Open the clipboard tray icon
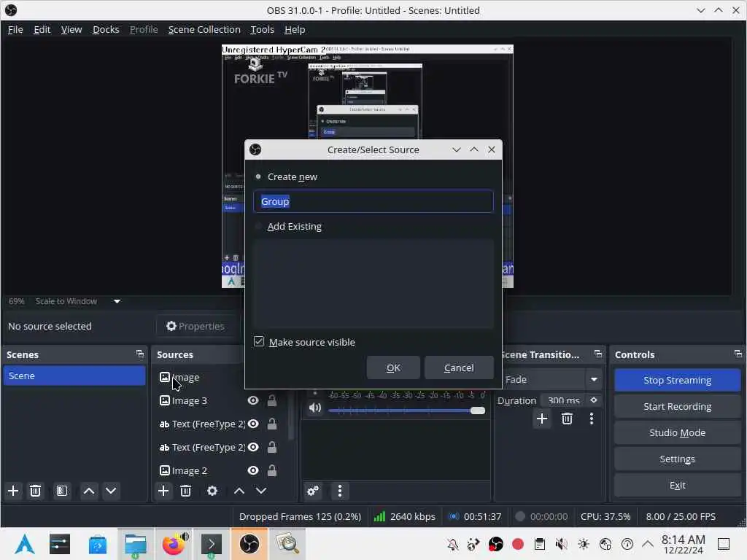Screen dimensions: 747x560 [x=540, y=544]
